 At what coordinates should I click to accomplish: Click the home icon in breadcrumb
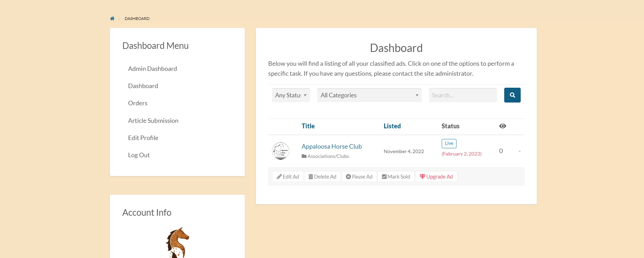(x=112, y=19)
